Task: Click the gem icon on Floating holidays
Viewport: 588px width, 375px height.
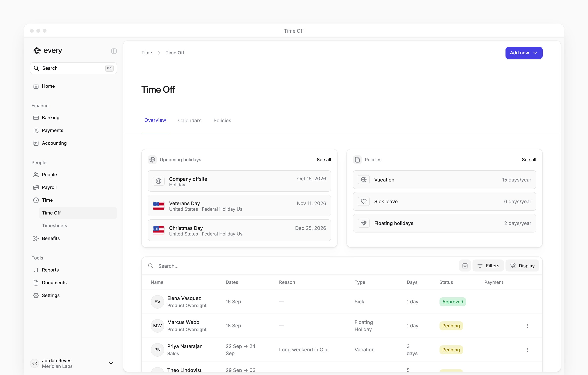Action: tap(364, 223)
